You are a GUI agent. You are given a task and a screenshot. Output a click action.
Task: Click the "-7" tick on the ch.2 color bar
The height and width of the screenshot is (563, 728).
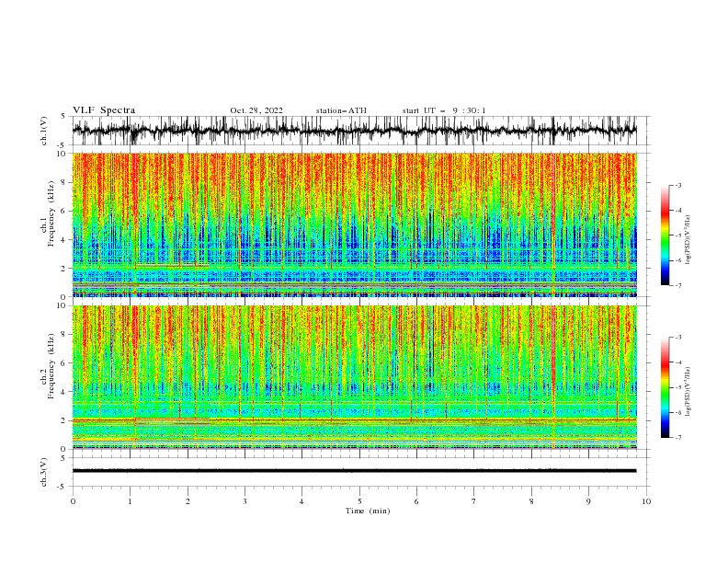[x=677, y=438]
